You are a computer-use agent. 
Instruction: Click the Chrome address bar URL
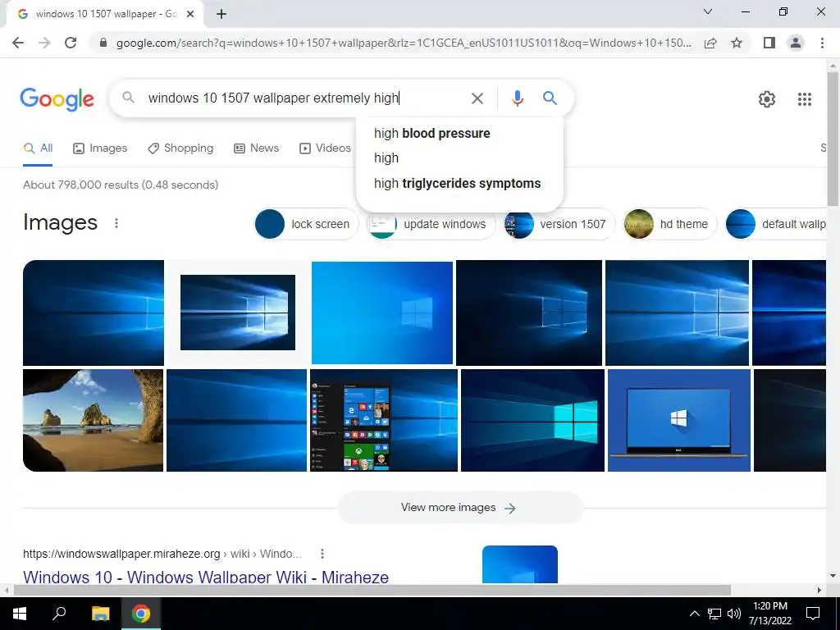(403, 43)
